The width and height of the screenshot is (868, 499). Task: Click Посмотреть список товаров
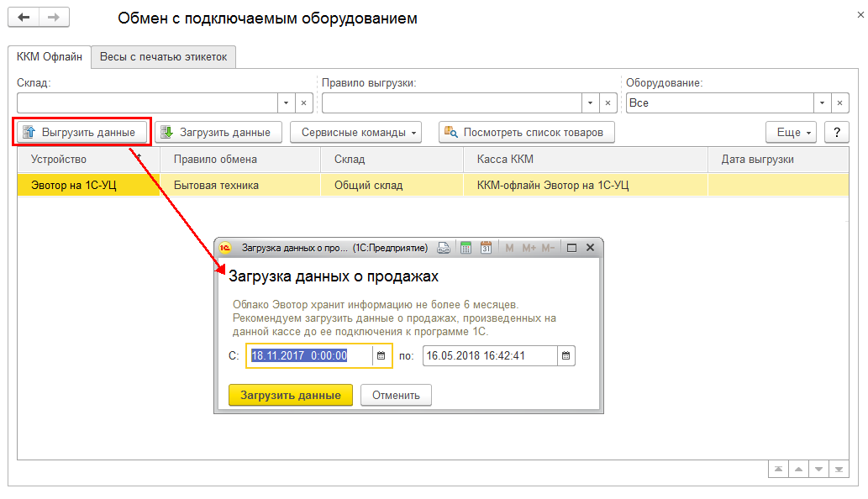click(527, 132)
